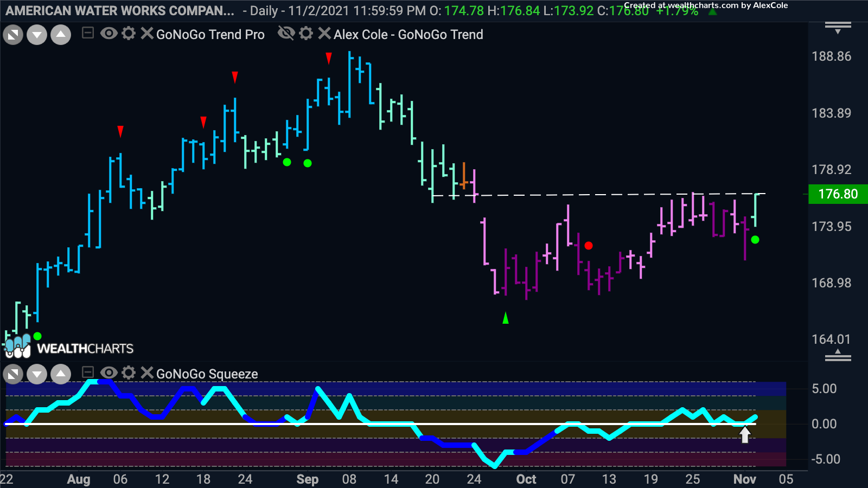Click the 173.95 price axis label

pos(831,227)
